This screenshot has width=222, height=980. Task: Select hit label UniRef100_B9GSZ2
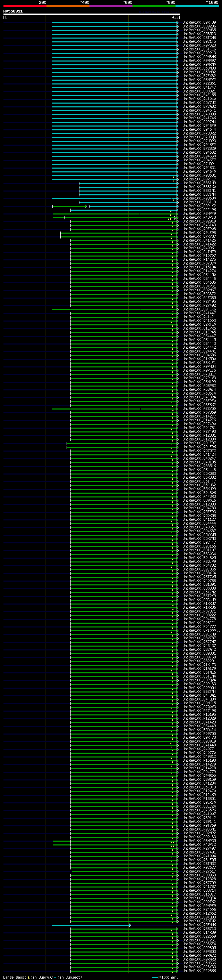(x=199, y=294)
